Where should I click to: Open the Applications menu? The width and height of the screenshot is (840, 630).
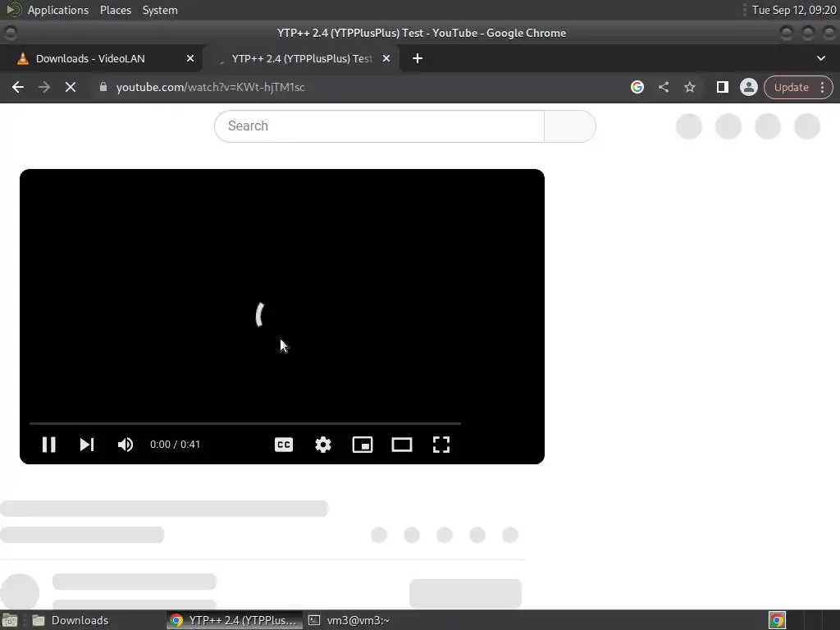[x=58, y=10]
